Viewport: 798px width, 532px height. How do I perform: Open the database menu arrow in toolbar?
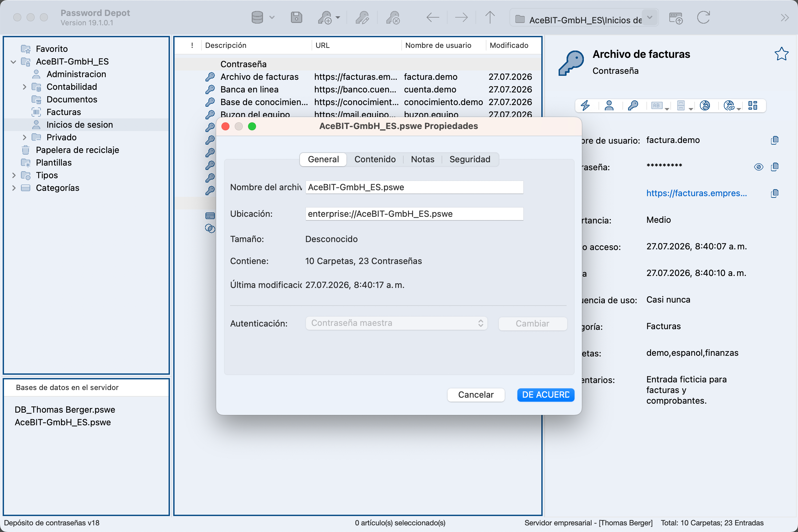[x=272, y=17]
